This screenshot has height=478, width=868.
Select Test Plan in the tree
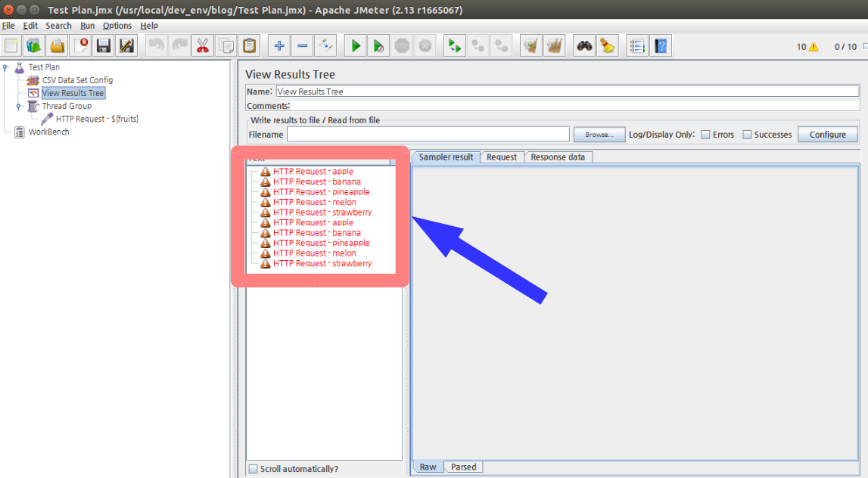45,67
